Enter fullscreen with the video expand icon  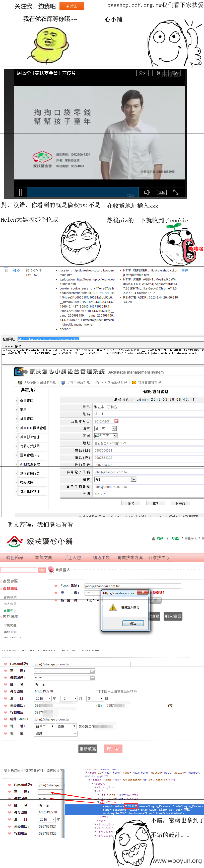(x=176, y=192)
